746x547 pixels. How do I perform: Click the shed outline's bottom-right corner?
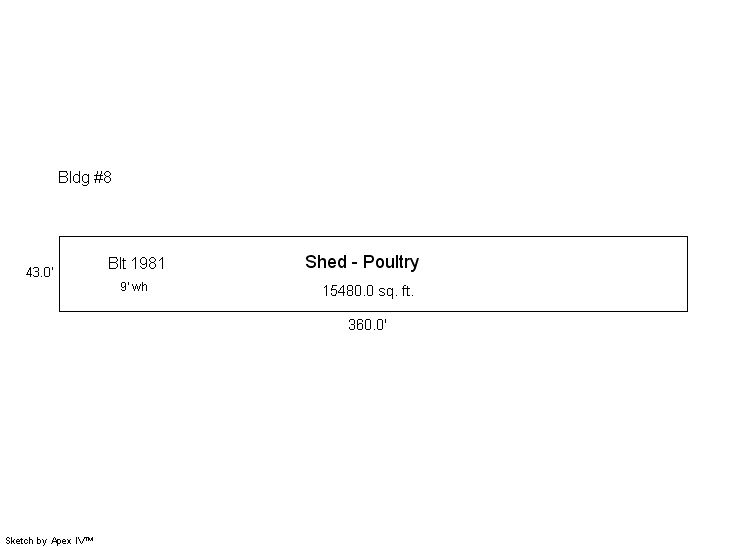688,311
